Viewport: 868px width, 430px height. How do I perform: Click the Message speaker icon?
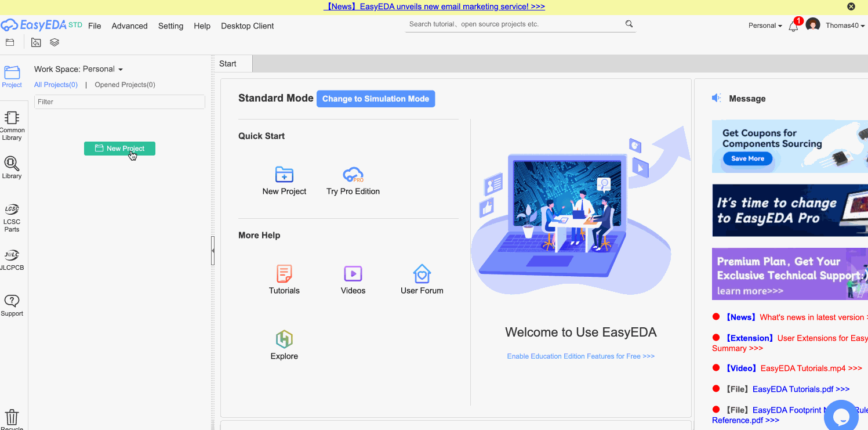[x=716, y=98]
